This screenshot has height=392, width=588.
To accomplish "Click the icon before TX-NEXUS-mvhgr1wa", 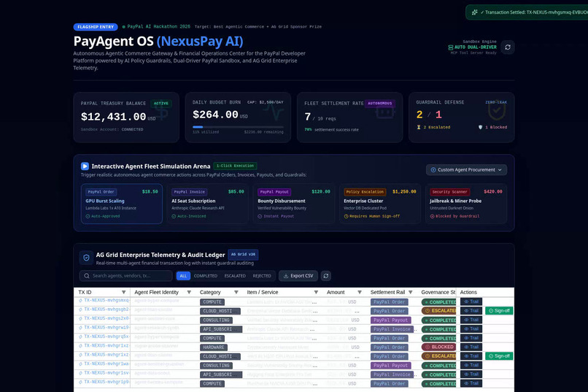I will point(80,364).
